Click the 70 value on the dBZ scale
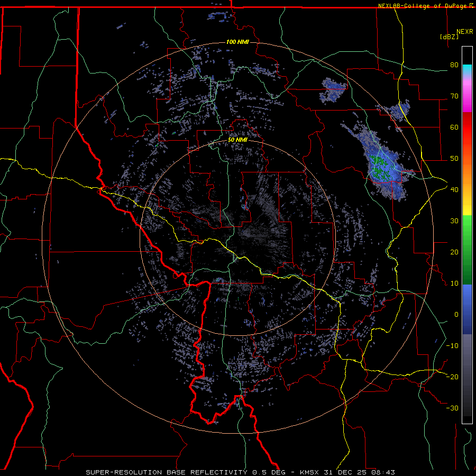 pos(454,96)
